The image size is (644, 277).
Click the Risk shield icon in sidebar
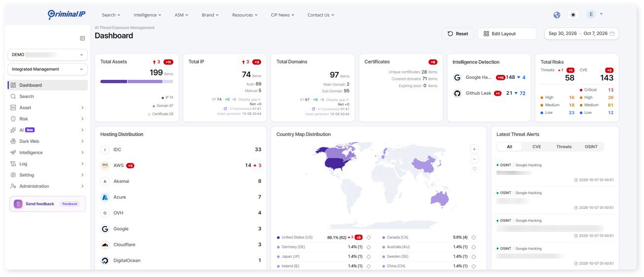13,119
